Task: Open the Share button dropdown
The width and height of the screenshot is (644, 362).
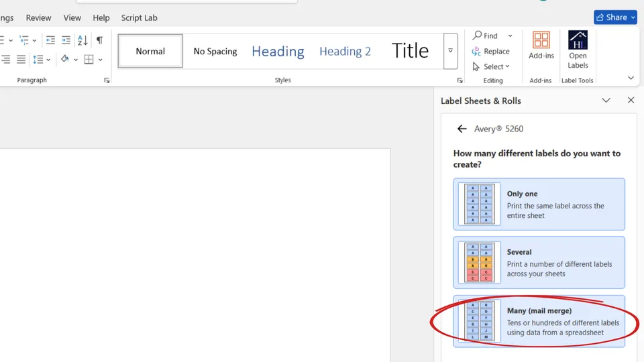Action: click(633, 17)
